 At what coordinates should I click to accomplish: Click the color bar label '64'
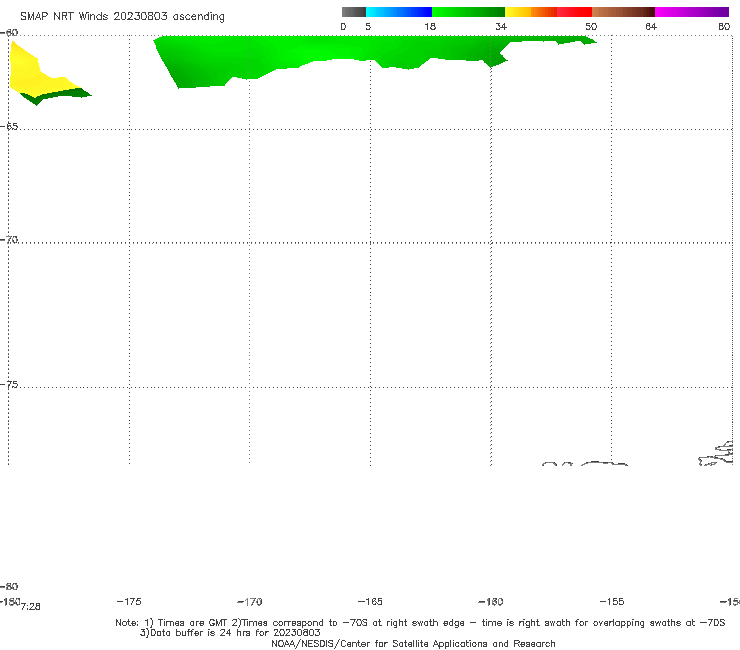coord(651,26)
